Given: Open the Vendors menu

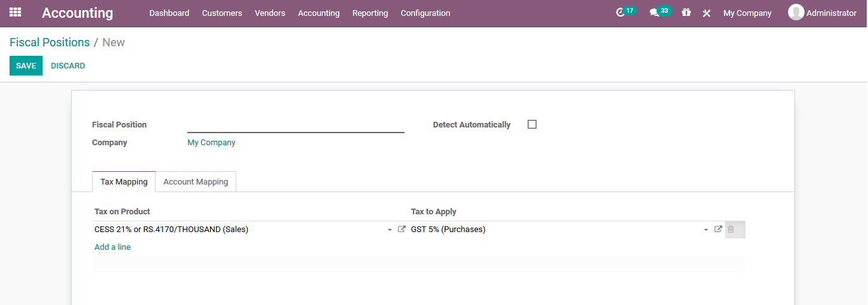Looking at the screenshot, I should (270, 13).
